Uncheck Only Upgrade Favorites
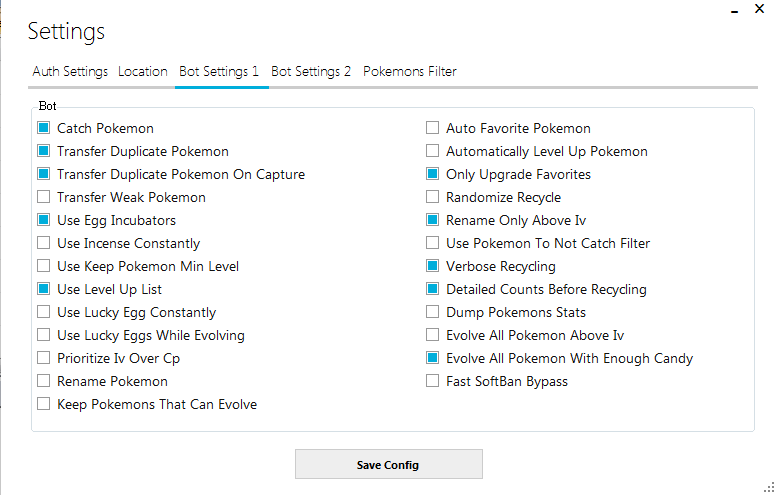The width and height of the screenshot is (777, 495). click(x=433, y=174)
